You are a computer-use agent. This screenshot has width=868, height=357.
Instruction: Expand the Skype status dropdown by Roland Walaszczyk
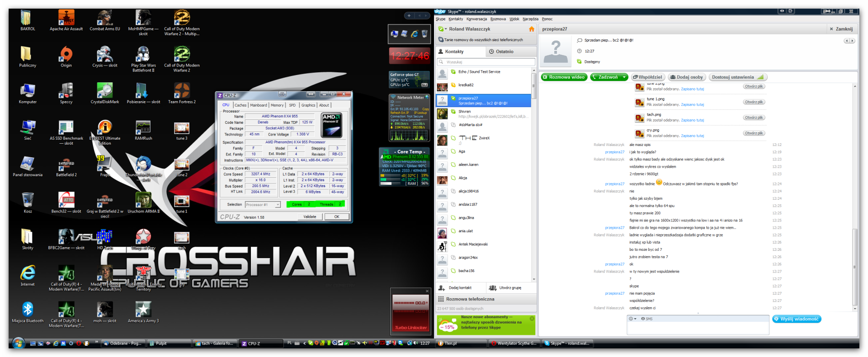click(446, 29)
